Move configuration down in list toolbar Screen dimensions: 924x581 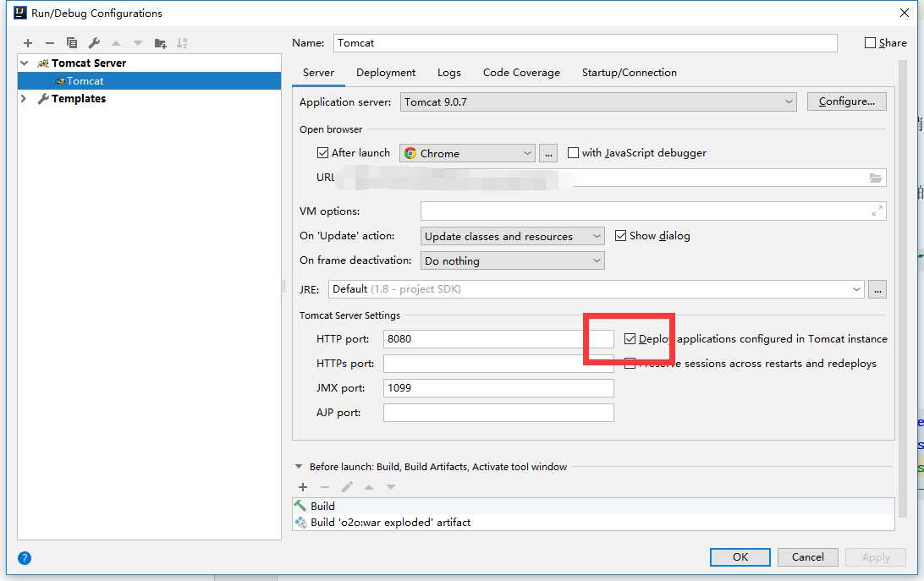138,43
